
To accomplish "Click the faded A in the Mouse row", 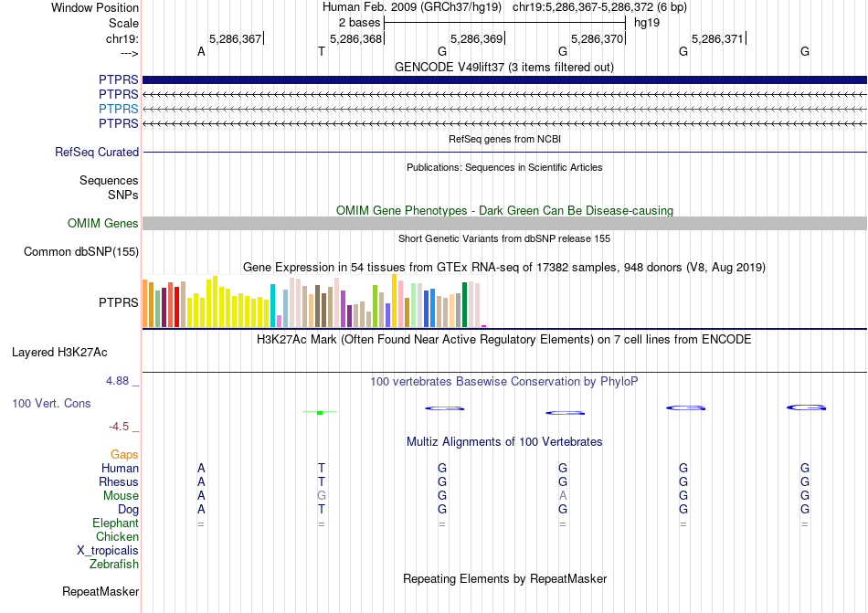I will 563,496.
